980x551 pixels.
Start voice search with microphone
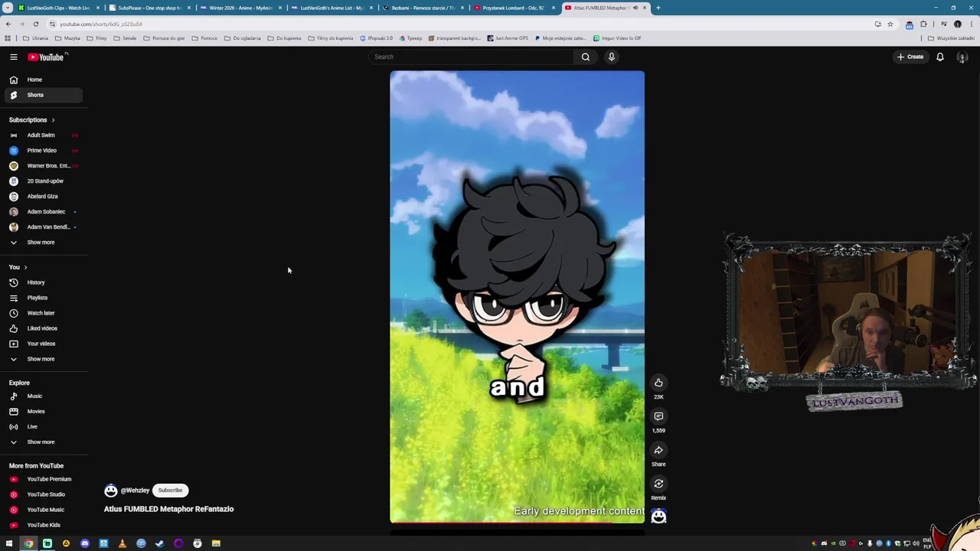612,57
